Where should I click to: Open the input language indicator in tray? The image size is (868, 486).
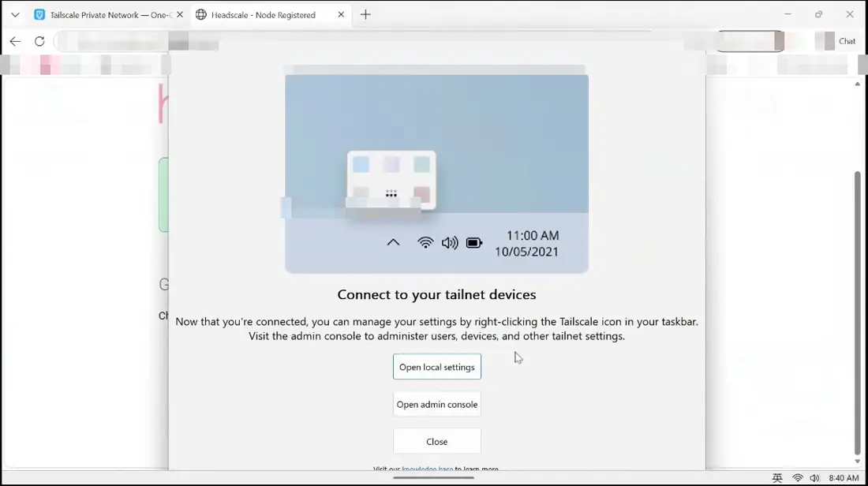(x=777, y=478)
